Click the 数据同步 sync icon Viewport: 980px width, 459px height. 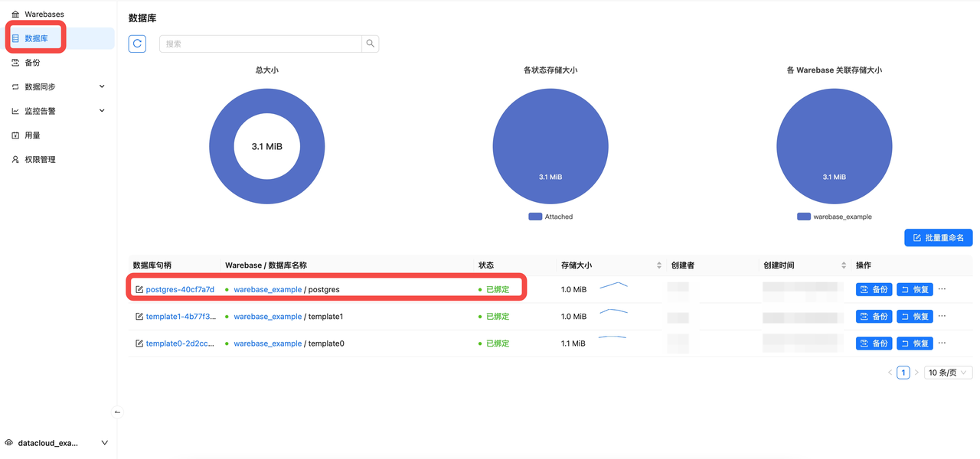click(x=15, y=87)
